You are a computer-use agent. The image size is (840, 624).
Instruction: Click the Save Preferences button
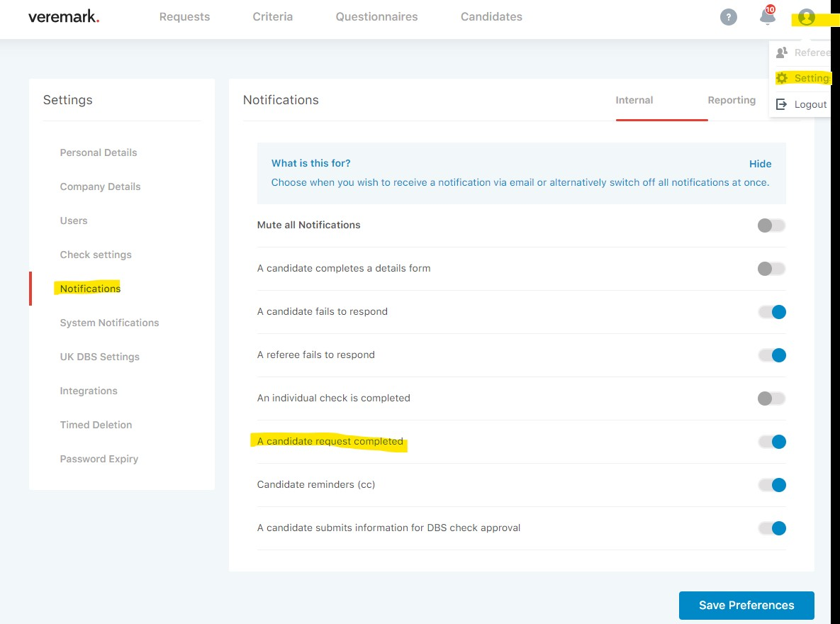click(746, 605)
